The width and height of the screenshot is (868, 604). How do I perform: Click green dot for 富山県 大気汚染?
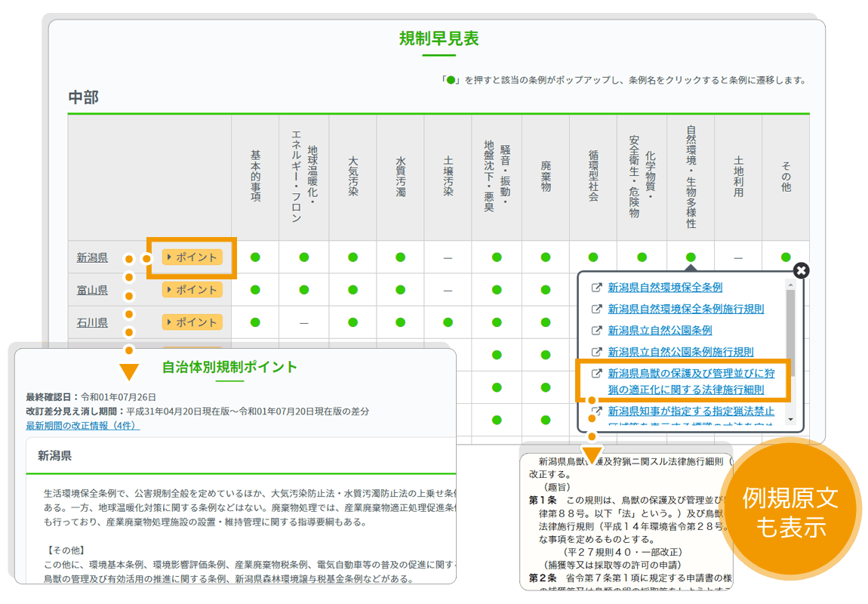click(x=352, y=290)
